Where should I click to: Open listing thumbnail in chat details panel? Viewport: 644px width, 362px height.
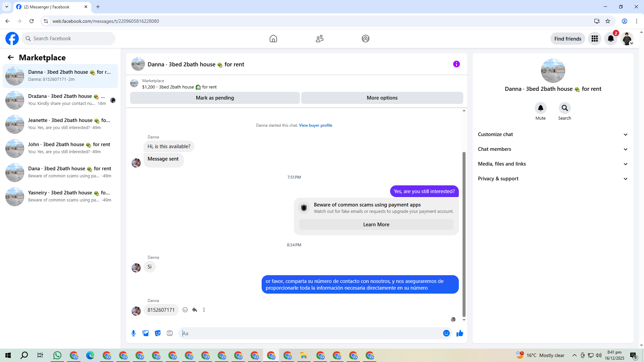coord(553,71)
